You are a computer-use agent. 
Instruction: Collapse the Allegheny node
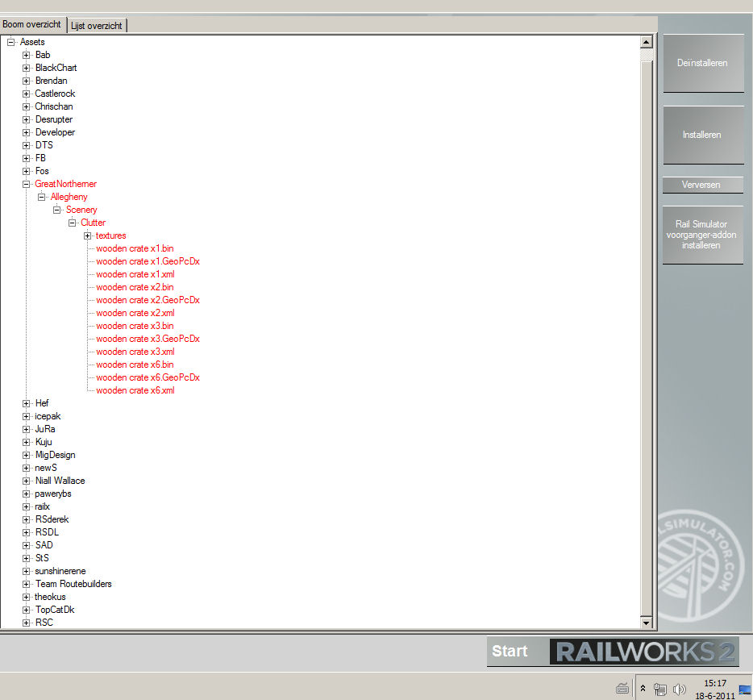[41, 197]
